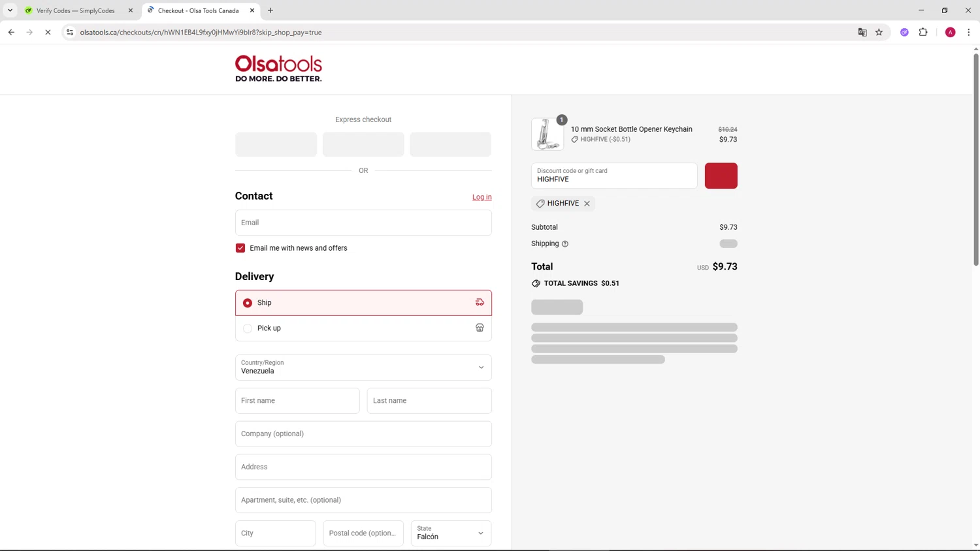The image size is (980, 551).
Task: Open a new tab with plus button
Action: pos(270,10)
